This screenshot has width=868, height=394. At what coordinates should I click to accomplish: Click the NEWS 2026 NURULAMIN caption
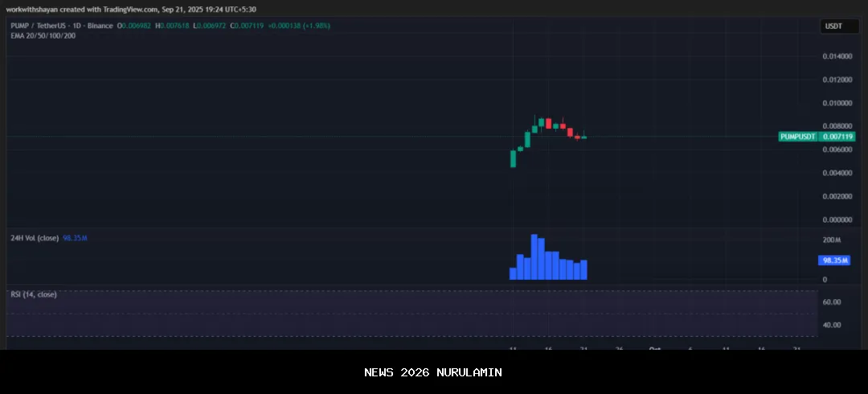click(x=433, y=372)
